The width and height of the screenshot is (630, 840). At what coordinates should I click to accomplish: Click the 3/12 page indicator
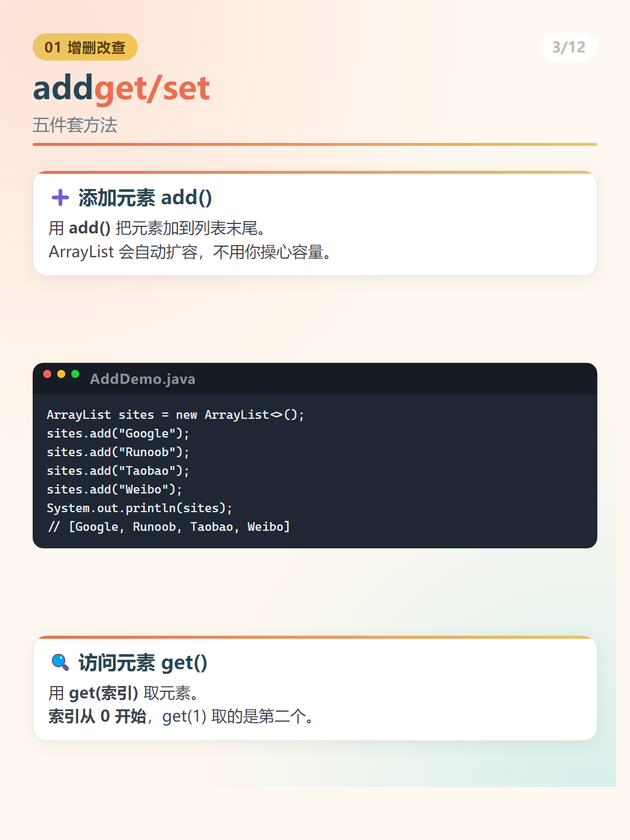[x=569, y=47]
